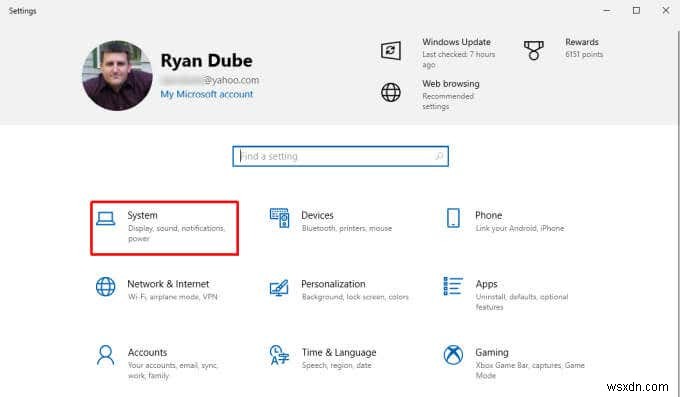The width and height of the screenshot is (680, 397).
Task: Click 'Link your Android, iPhone' description
Action: click(520, 228)
